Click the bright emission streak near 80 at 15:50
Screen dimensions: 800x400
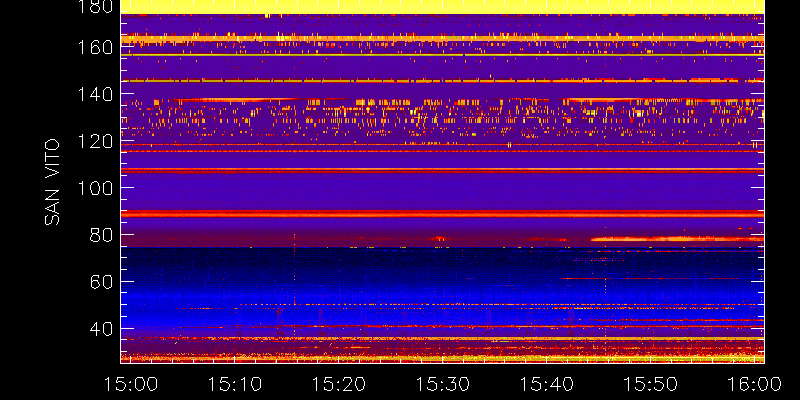pos(677,238)
